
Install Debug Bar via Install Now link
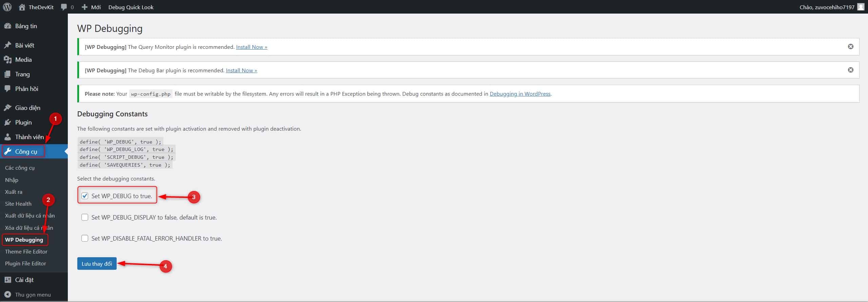click(241, 70)
